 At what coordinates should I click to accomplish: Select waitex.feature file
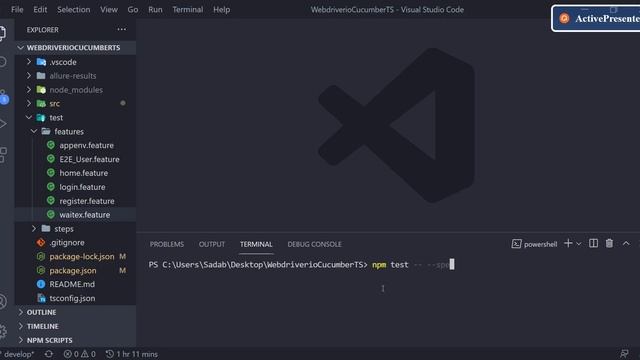[84, 215]
